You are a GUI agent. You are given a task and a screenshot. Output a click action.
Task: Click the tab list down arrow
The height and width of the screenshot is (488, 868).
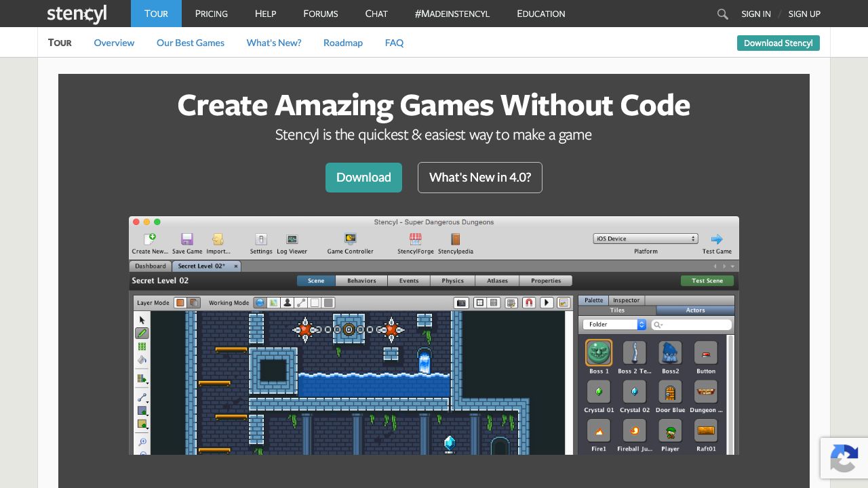click(732, 266)
